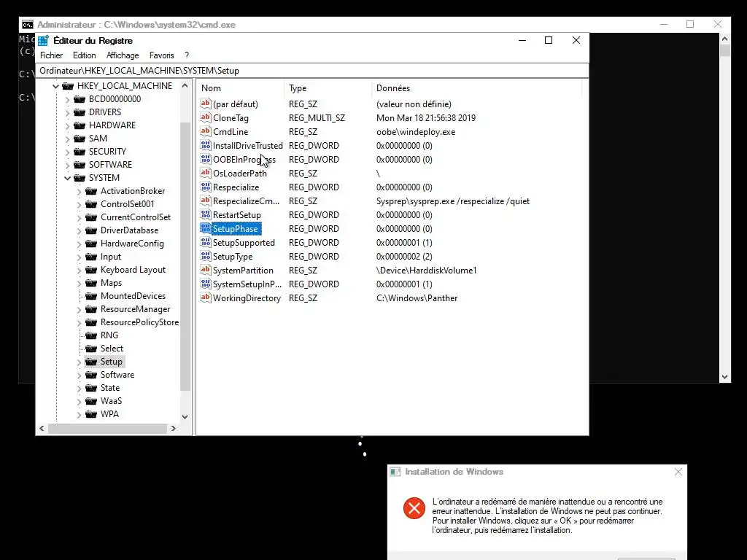This screenshot has height=560, width=747.
Task: Click the InstallDriveTrusted DWORD icon
Action: pos(205,145)
